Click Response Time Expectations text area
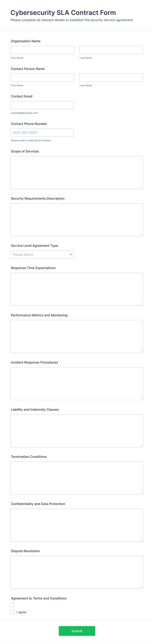Viewport: 152px width, 644px height. [x=77, y=289]
